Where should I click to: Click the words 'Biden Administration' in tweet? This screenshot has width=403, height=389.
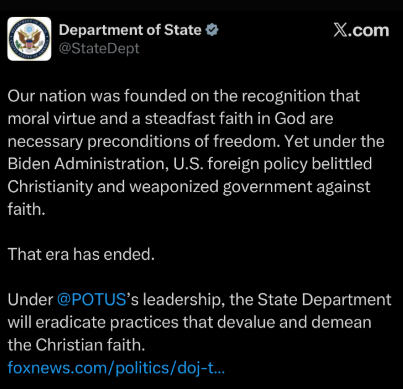click(x=88, y=164)
